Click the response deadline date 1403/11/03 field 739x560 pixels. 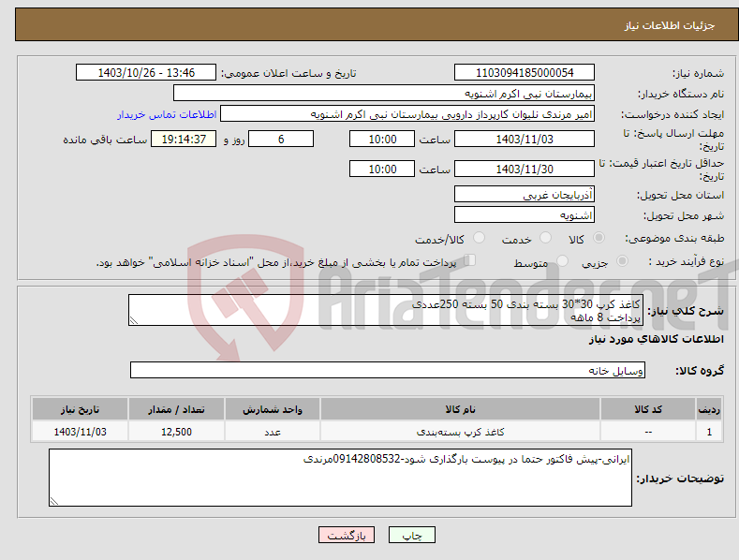525,139
